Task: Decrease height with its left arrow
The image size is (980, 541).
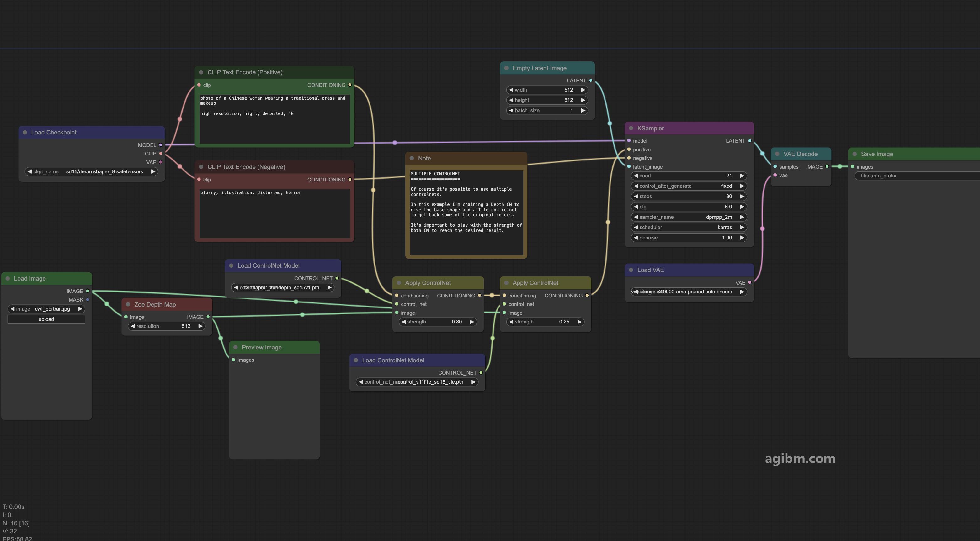Action: click(511, 100)
